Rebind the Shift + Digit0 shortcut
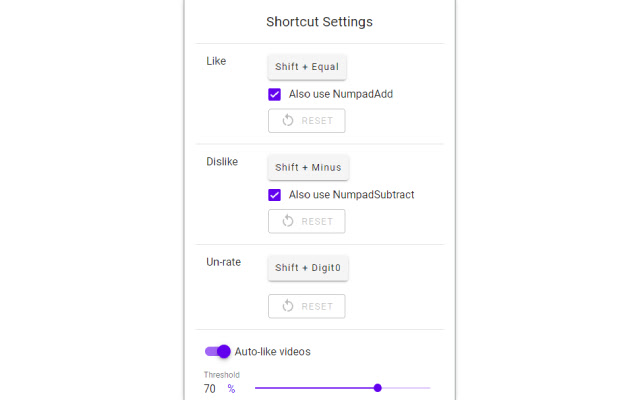Screen dimensions: 640x400 [x=308, y=268]
